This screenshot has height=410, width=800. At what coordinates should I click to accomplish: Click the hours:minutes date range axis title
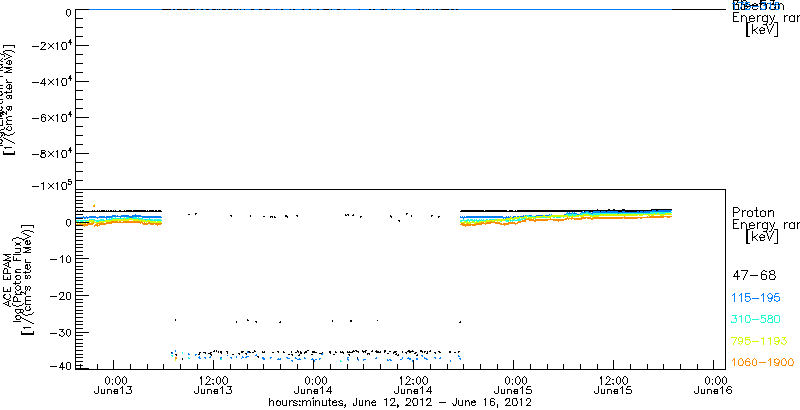(401, 402)
